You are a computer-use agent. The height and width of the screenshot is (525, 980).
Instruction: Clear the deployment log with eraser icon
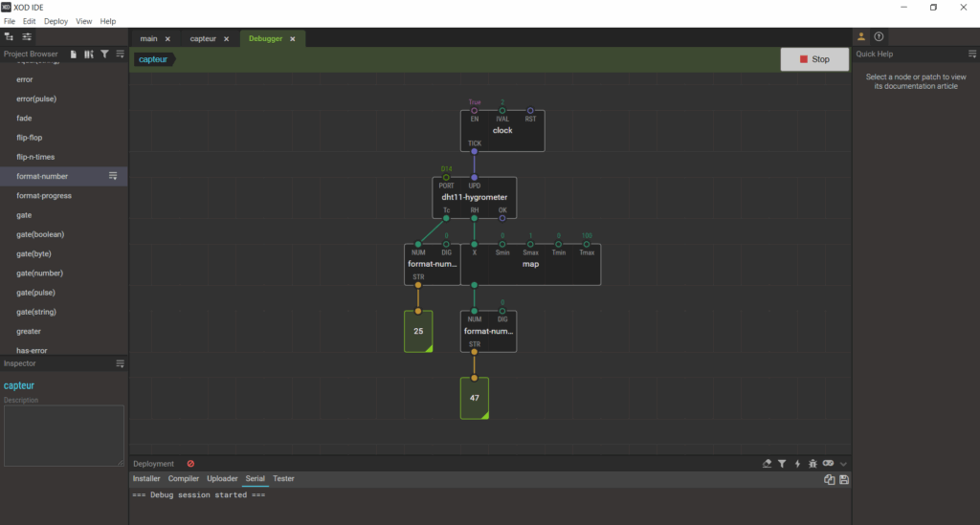tap(767, 463)
